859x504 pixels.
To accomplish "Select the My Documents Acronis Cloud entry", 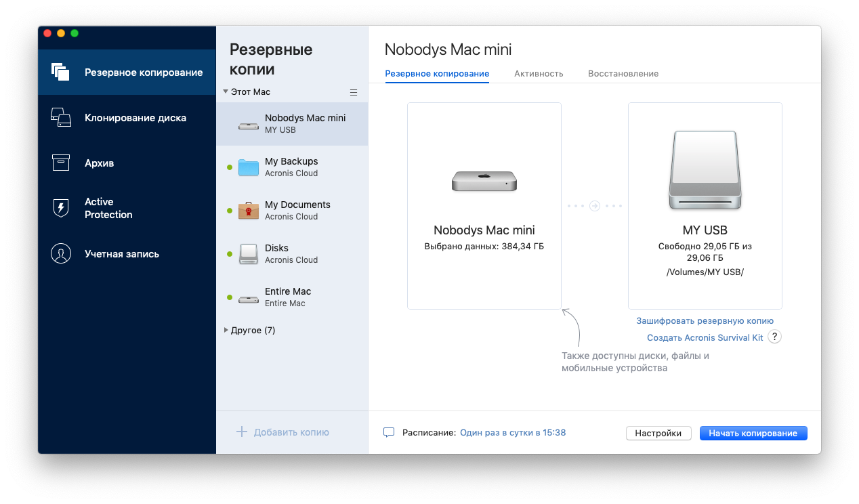I will click(292, 211).
